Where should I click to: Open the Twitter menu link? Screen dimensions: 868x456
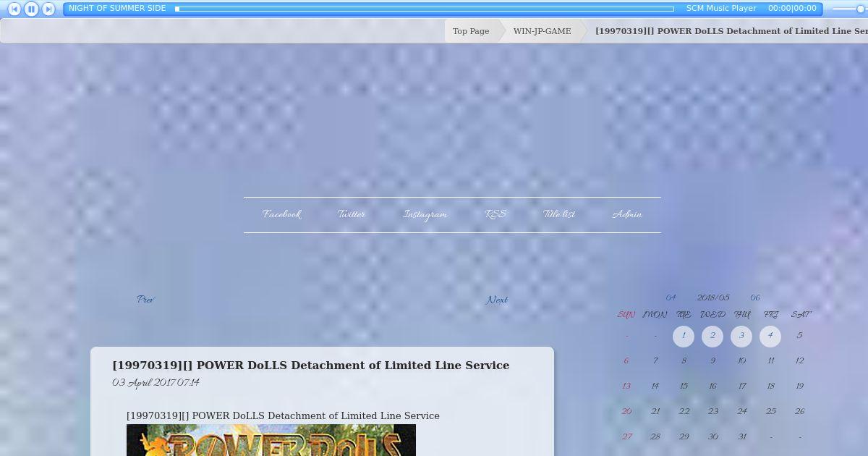click(x=352, y=214)
